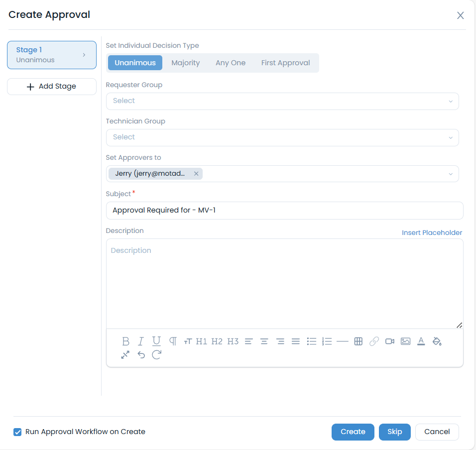Select the underline formatting icon
This screenshot has width=476, height=450.
[x=156, y=341]
